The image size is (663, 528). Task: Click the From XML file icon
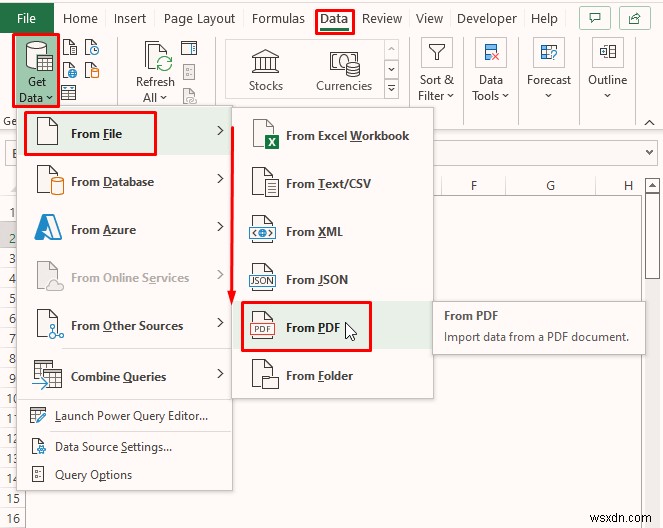click(263, 229)
